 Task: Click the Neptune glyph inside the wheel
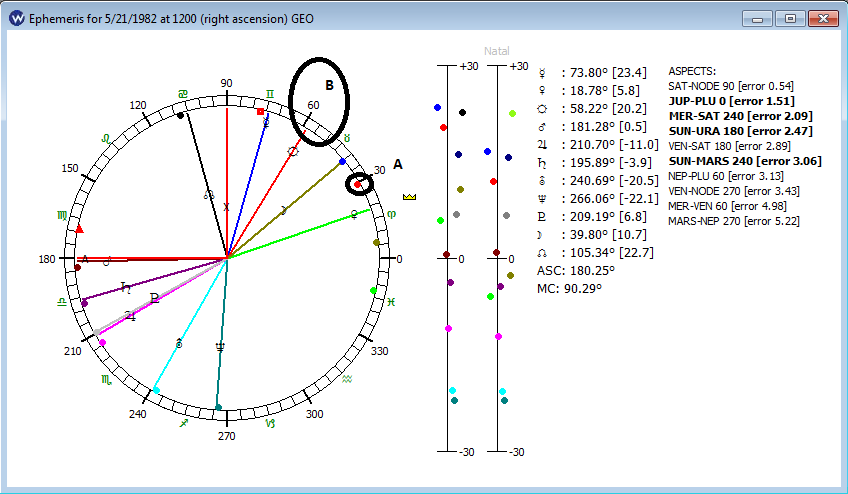(220, 347)
